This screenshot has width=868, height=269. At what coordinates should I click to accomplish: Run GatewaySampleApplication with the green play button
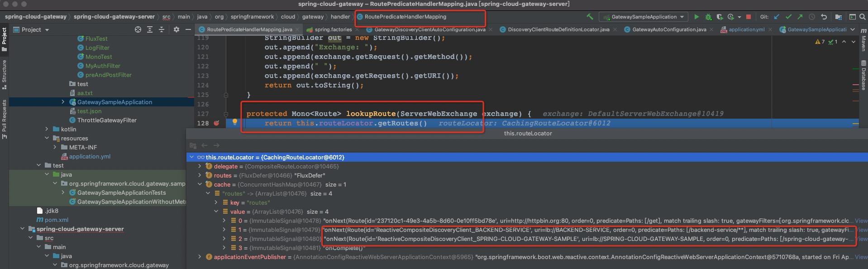pyautogui.click(x=696, y=17)
